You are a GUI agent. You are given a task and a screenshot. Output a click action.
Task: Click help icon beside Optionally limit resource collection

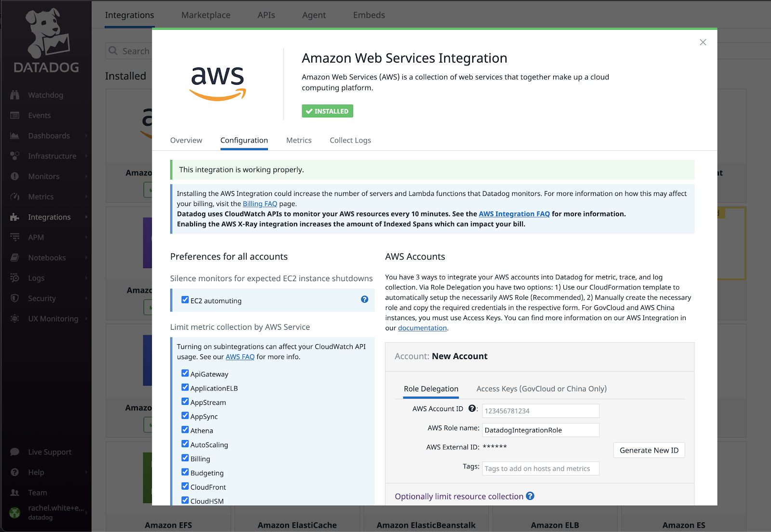click(530, 496)
